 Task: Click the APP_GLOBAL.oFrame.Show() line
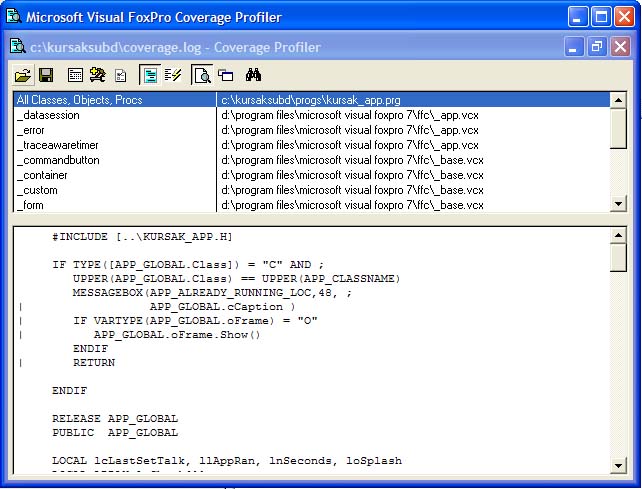point(177,335)
